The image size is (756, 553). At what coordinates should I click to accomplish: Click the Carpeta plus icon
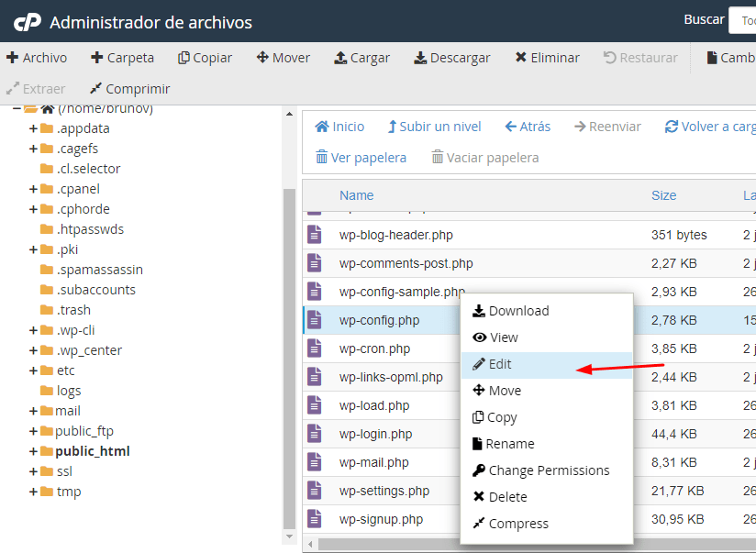[x=97, y=58]
